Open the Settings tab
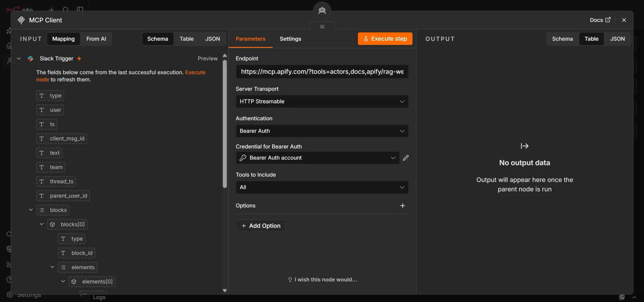644x302 pixels. (290, 39)
